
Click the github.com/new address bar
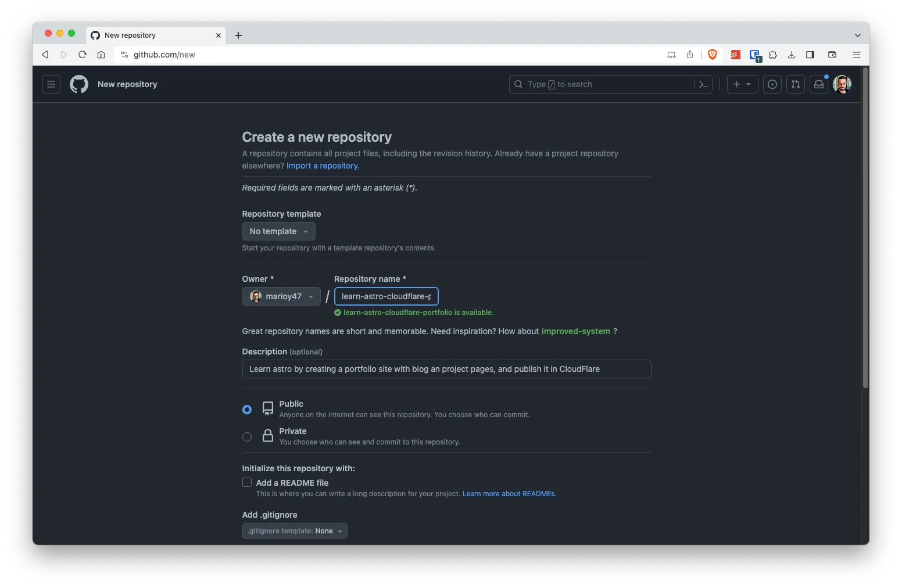[x=164, y=55]
